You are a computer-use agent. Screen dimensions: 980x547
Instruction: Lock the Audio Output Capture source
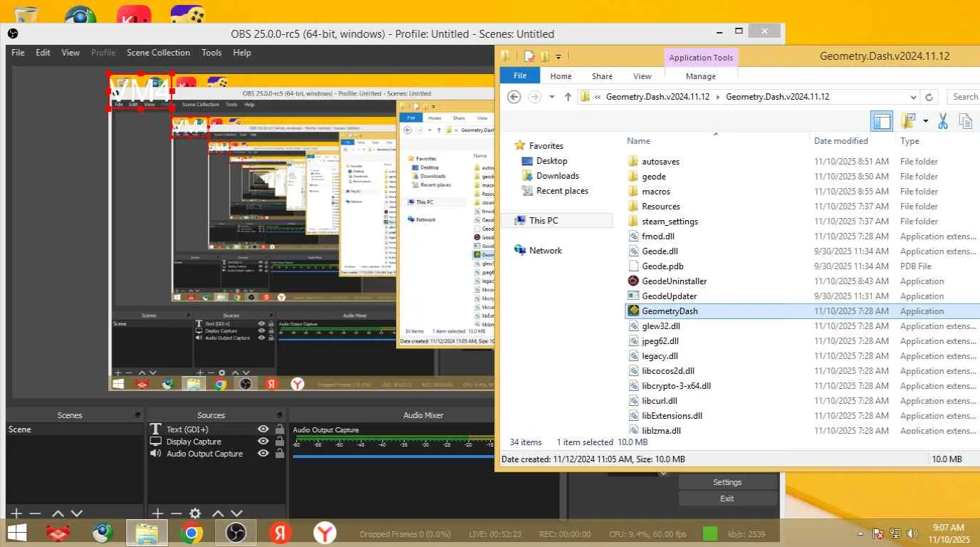(280, 454)
